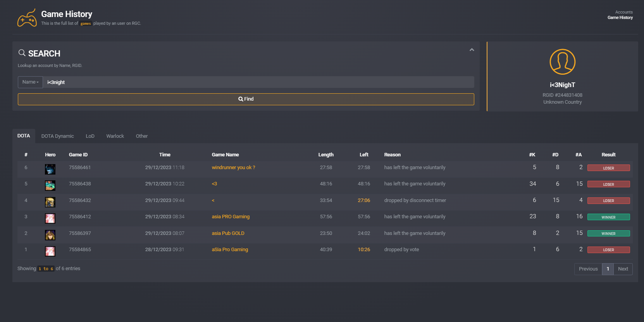
Task: Click 'dropped by vote' reason text
Action: coord(401,250)
